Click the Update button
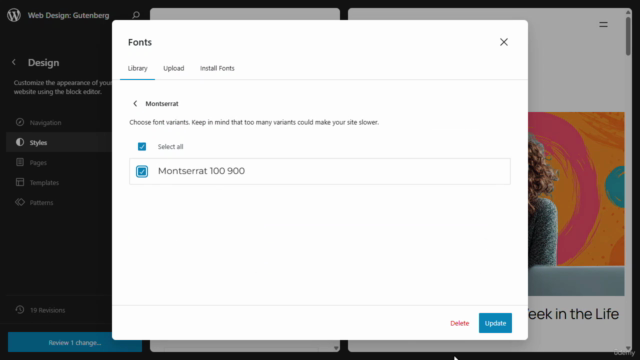 [x=495, y=323]
